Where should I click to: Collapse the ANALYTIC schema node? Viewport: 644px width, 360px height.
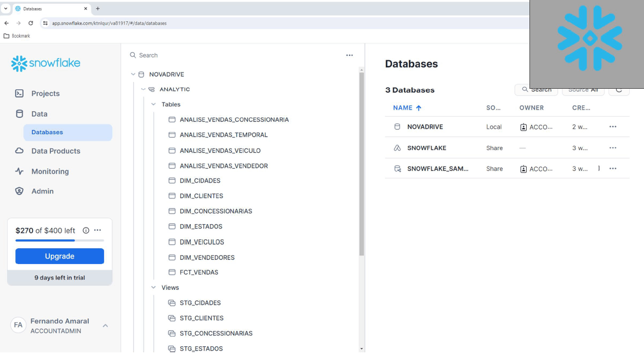pyautogui.click(x=144, y=89)
